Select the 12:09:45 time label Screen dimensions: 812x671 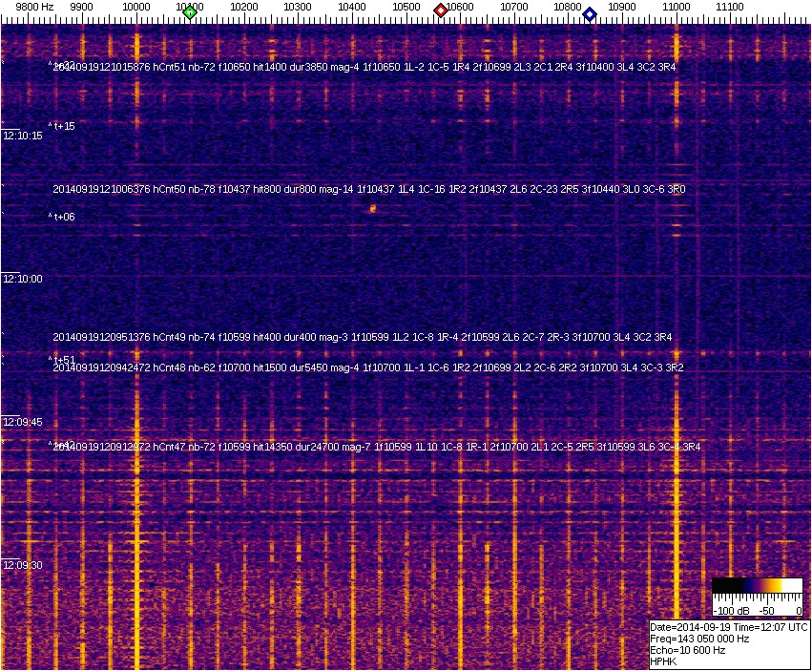[x=23, y=422]
